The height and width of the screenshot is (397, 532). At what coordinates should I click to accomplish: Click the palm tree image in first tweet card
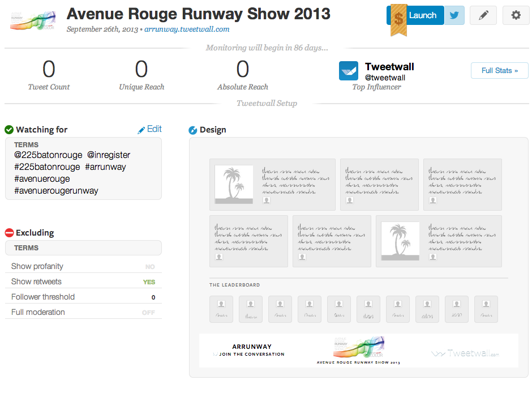[234, 185]
